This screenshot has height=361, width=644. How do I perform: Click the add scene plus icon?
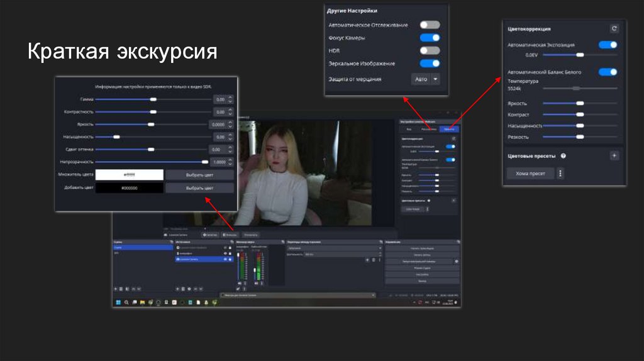click(116, 288)
